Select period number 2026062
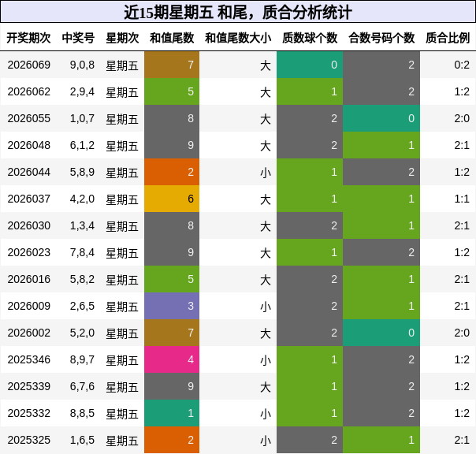This screenshot has width=476, height=454. coord(29,91)
